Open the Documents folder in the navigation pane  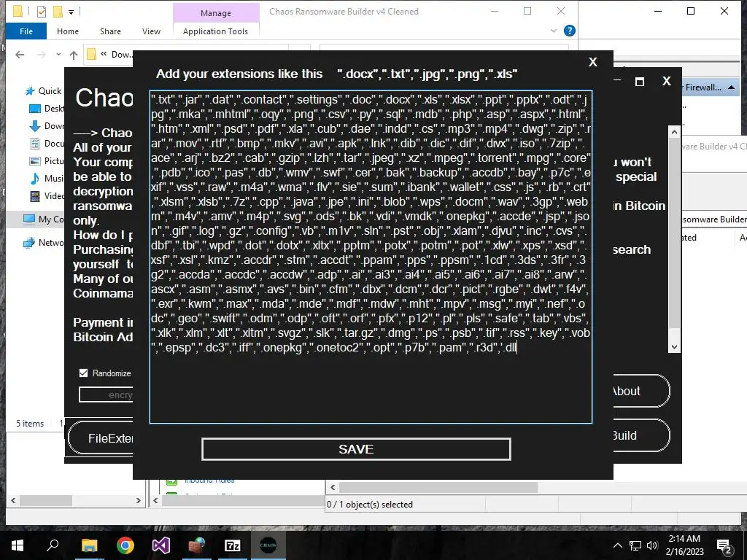47,144
